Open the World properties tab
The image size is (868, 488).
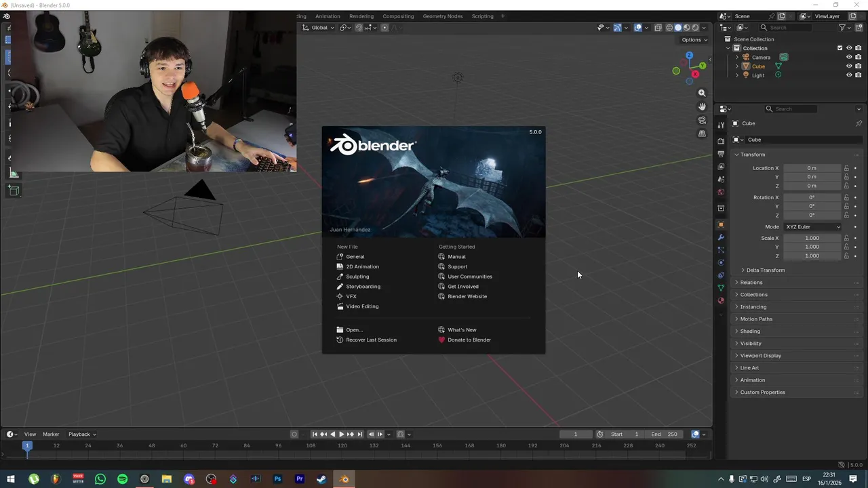tap(721, 192)
